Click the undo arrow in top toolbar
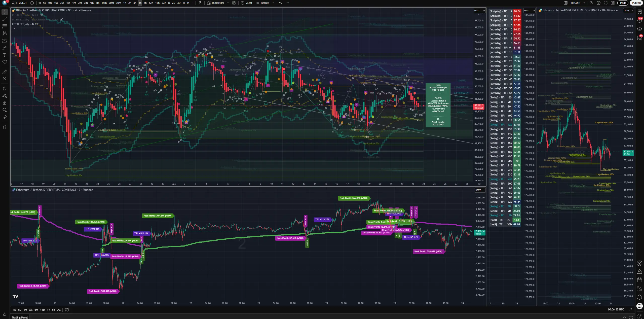The width and height of the screenshot is (644, 319). 280,3
